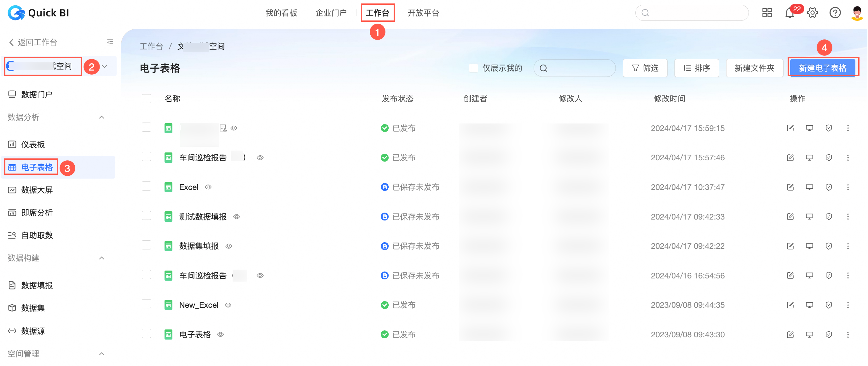Image resolution: width=868 pixels, height=366 pixels.
Task: Switch to the 我的看板 top tab
Action: (281, 13)
